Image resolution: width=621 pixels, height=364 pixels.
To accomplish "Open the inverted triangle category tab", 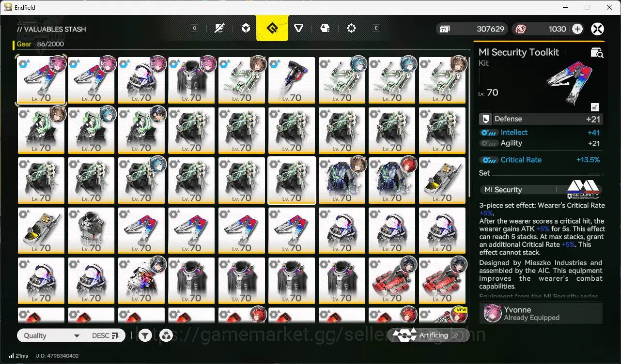I will tap(299, 28).
